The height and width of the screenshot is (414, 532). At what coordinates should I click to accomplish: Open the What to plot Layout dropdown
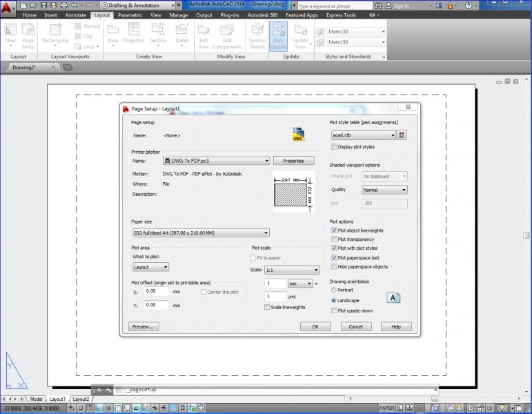[x=150, y=267]
